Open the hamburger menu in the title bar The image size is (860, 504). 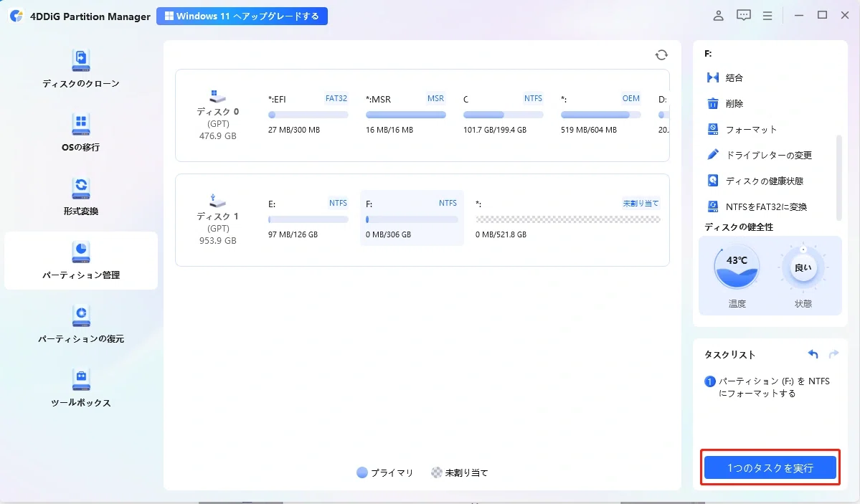pos(767,16)
